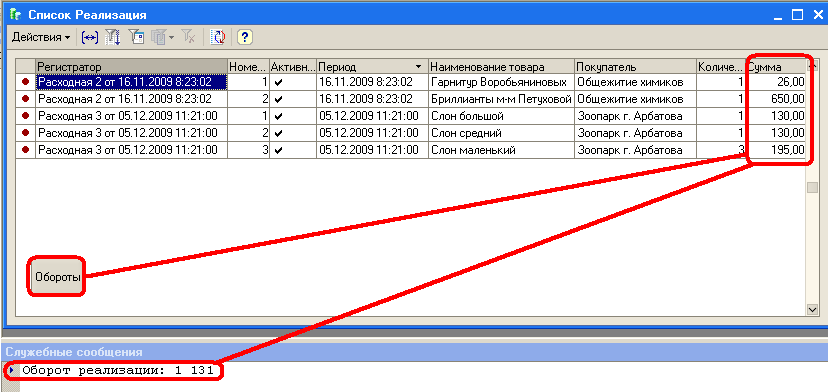
Task: Click the Обороты button
Action: 57,277
